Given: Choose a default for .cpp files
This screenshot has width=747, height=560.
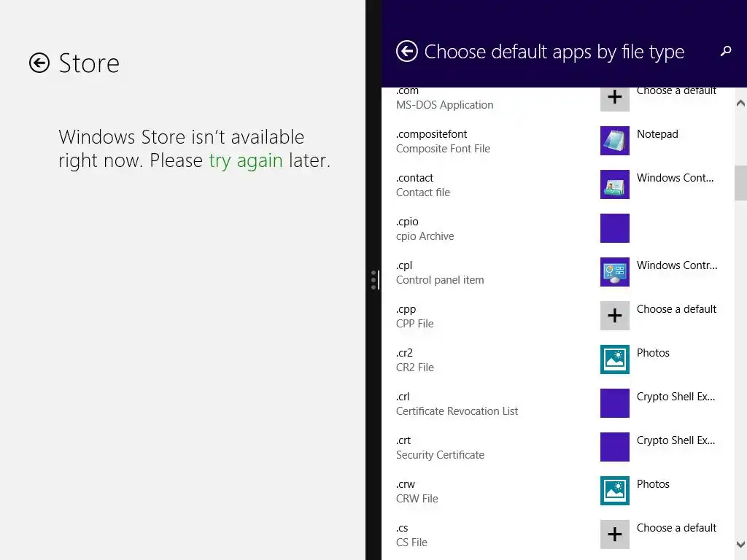Looking at the screenshot, I should tap(676, 309).
